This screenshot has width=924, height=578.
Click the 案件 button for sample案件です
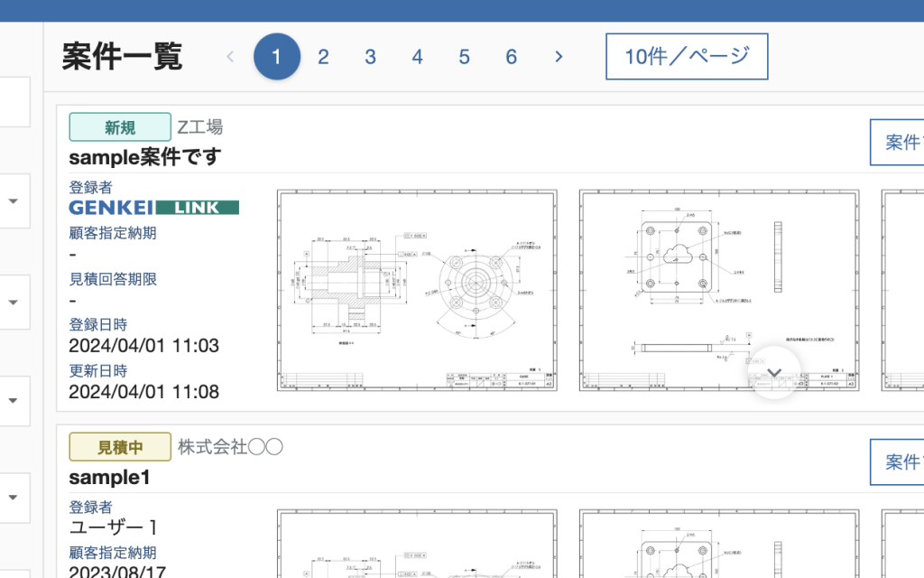point(898,142)
